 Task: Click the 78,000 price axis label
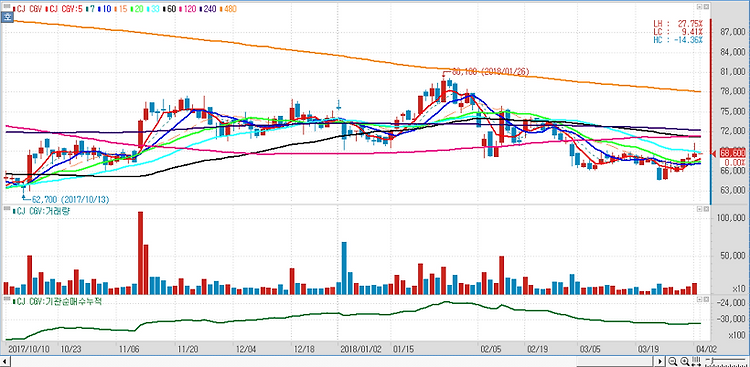coord(732,91)
